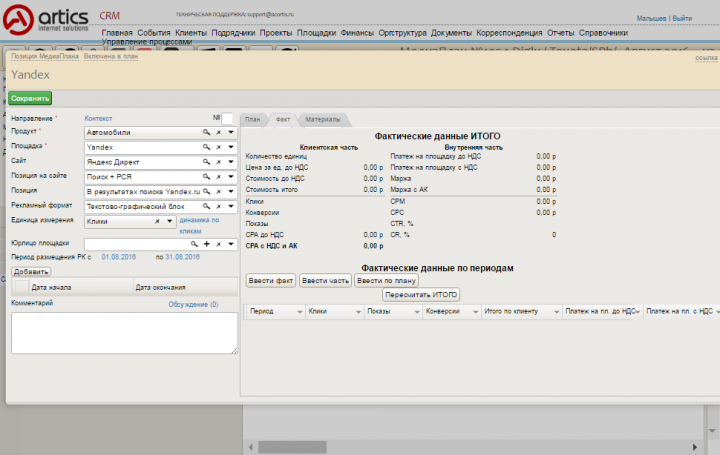720x455 pixels.
Task: Toggle the select-all checkbox in dates table
Action: click(x=22, y=287)
